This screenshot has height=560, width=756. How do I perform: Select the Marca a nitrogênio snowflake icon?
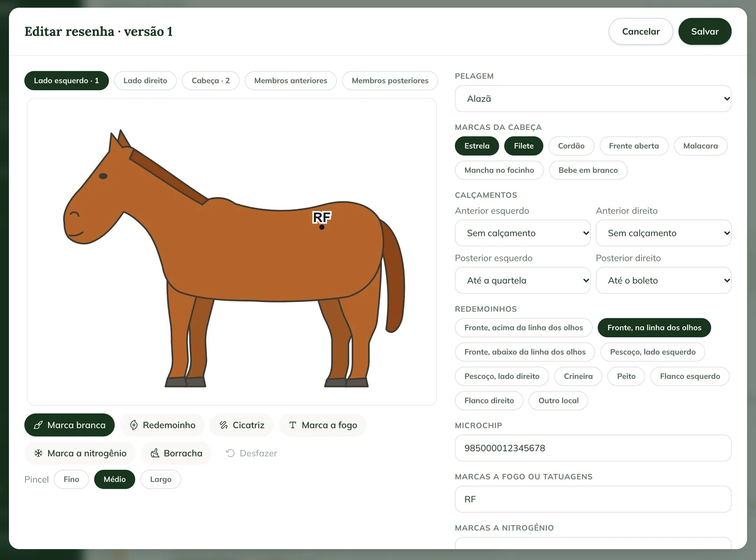pyautogui.click(x=38, y=453)
